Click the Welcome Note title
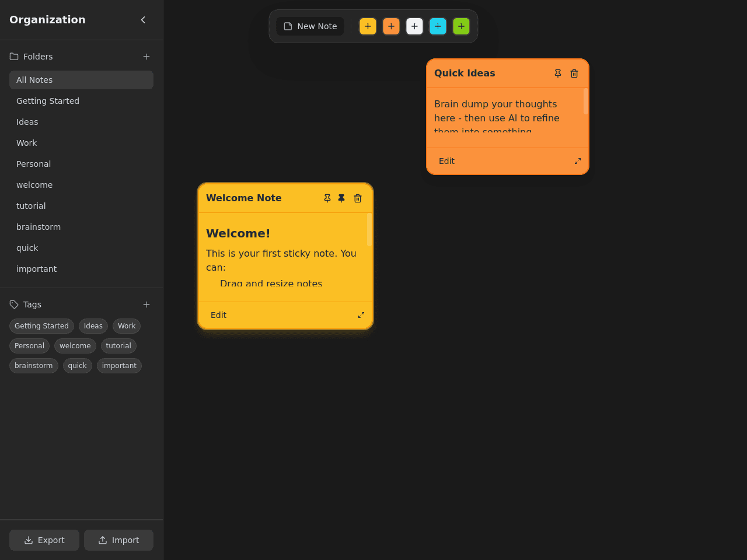 tap(244, 198)
